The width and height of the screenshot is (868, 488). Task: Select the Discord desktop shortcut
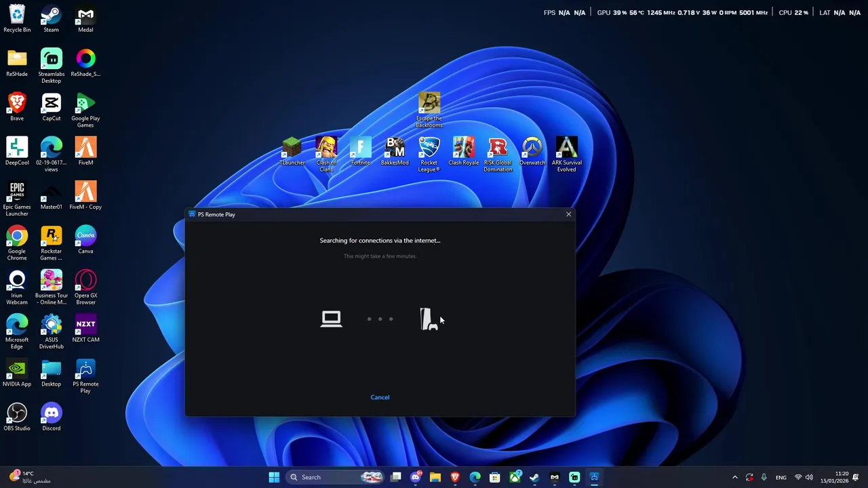coord(51,417)
